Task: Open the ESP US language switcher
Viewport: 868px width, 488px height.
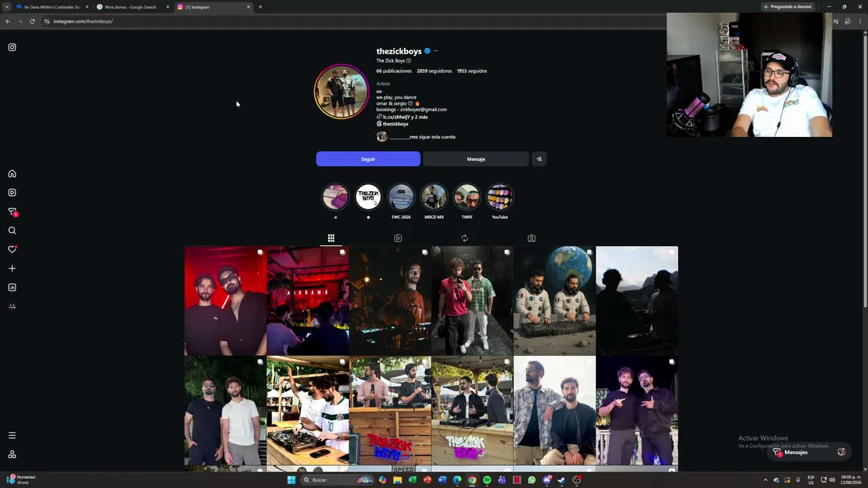Action: pyautogui.click(x=811, y=480)
